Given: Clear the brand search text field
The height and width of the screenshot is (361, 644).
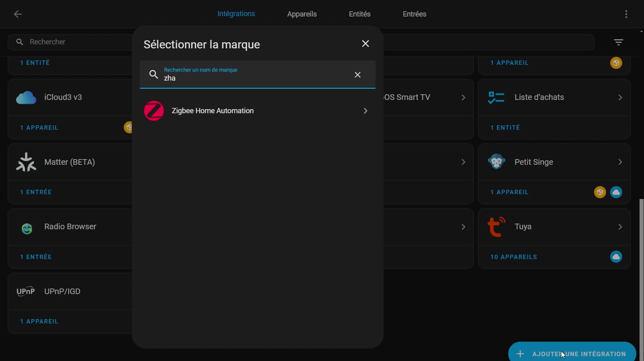Looking at the screenshot, I should [x=357, y=75].
